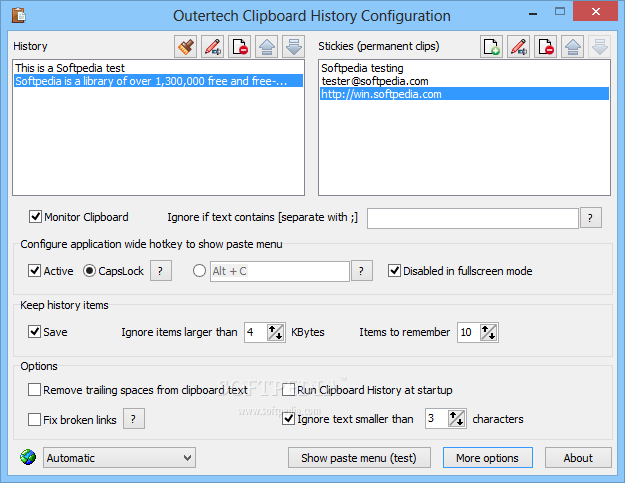625x483 pixels.
Task: Click Show paste menu (test) button
Action: (359, 457)
